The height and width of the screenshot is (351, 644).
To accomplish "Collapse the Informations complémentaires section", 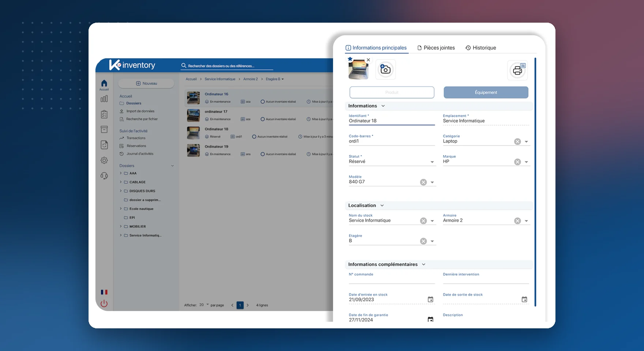I will [x=424, y=264].
